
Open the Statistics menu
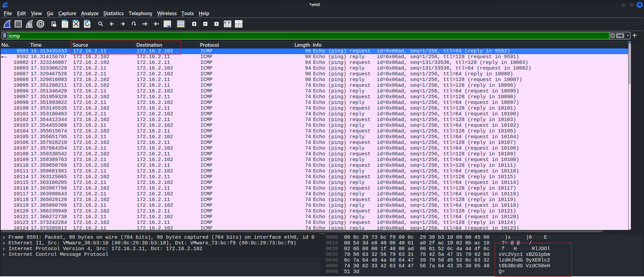[x=113, y=13]
